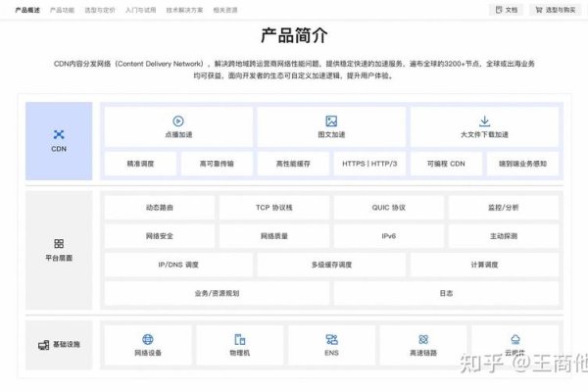Open the 产品概述 tab
Screen dimensions: 588x392
[27, 10]
